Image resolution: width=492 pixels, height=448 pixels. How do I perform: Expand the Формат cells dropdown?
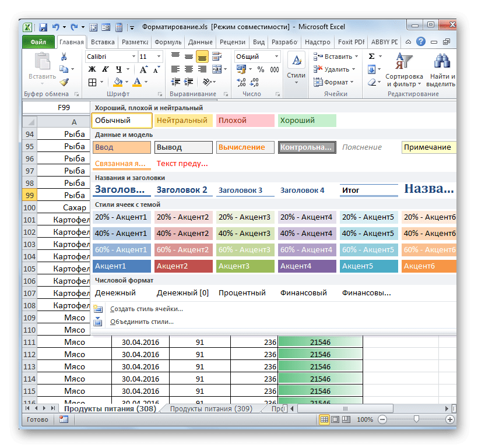352,82
